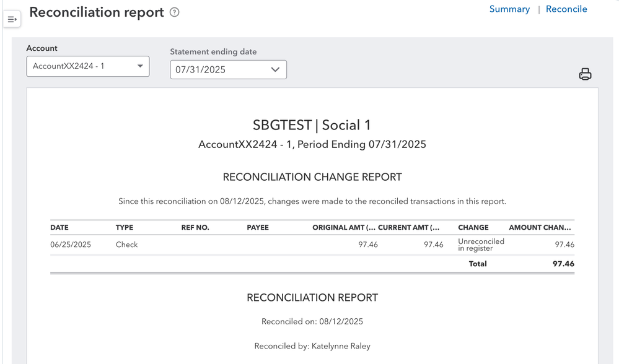This screenshot has height=364, width=619.
Task: Select the AMOUNT CHAN... column header
Action: (540, 228)
